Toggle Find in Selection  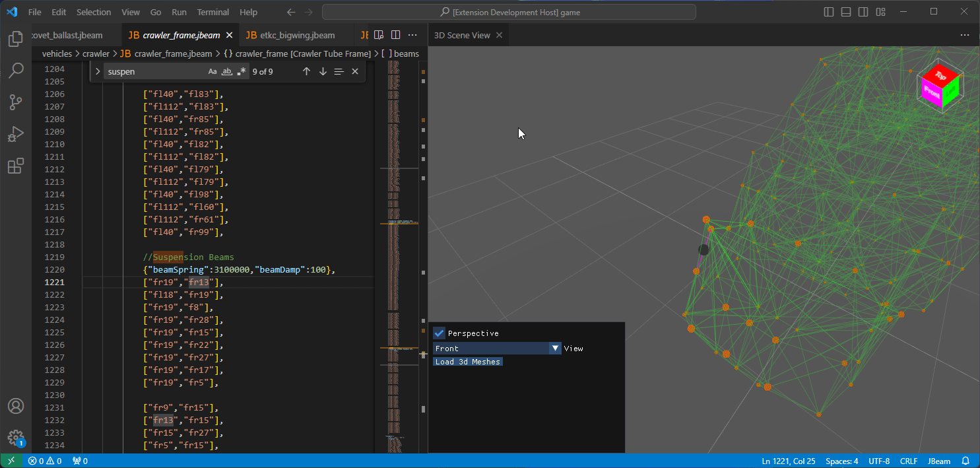click(x=339, y=71)
